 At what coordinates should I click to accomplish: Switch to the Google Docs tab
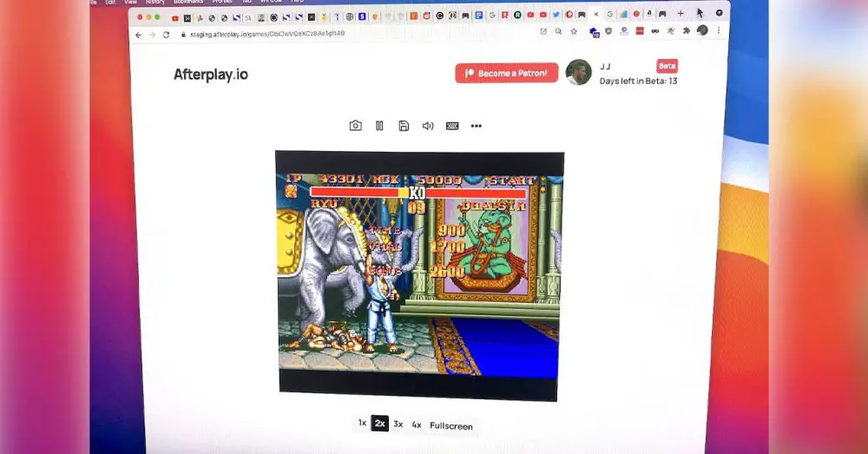[x=479, y=16]
